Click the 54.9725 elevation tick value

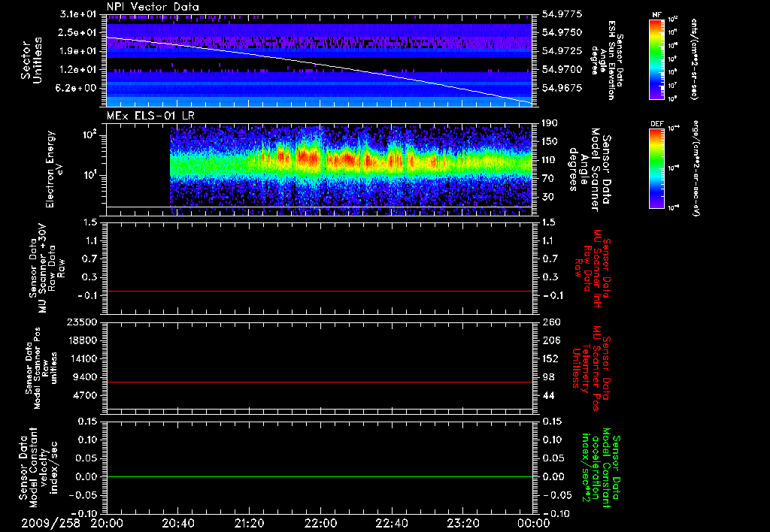pos(562,51)
